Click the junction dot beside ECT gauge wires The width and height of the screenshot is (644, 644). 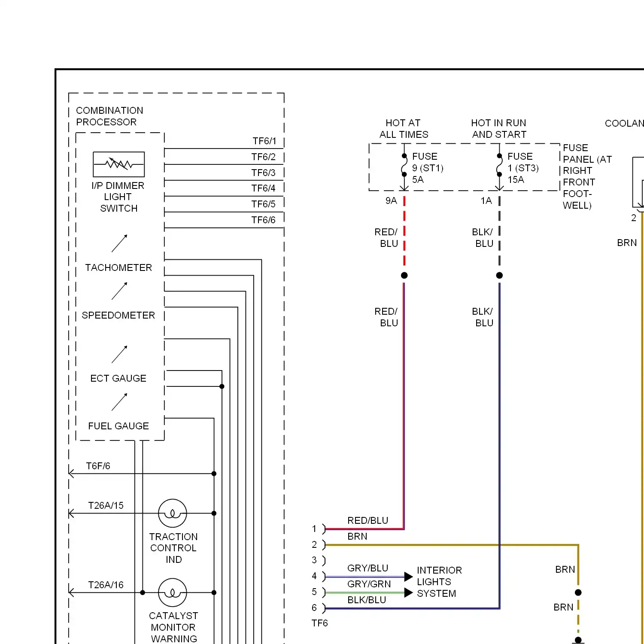[222, 386]
